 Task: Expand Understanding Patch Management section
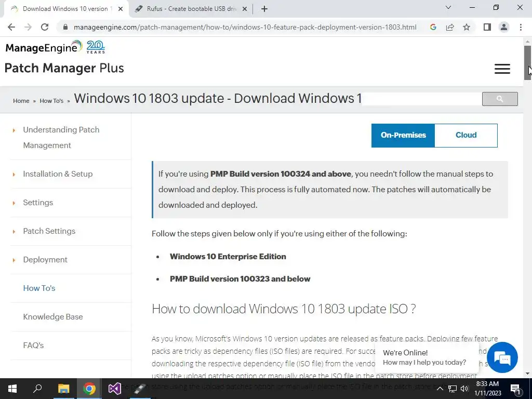pyautogui.click(x=61, y=137)
